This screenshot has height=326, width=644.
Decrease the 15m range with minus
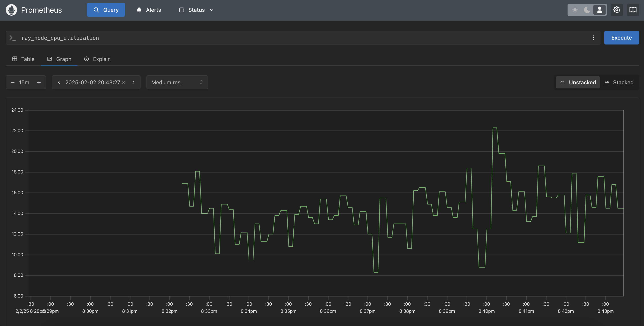click(13, 82)
